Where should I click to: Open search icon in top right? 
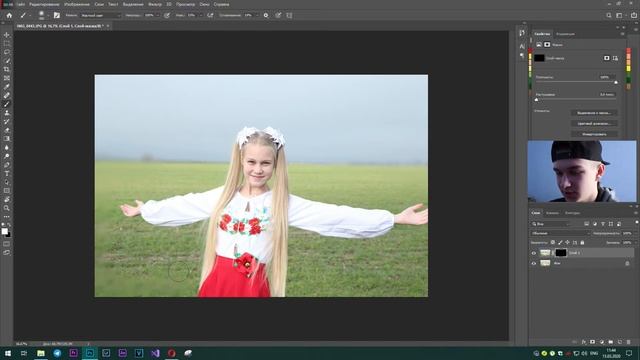click(x=609, y=16)
